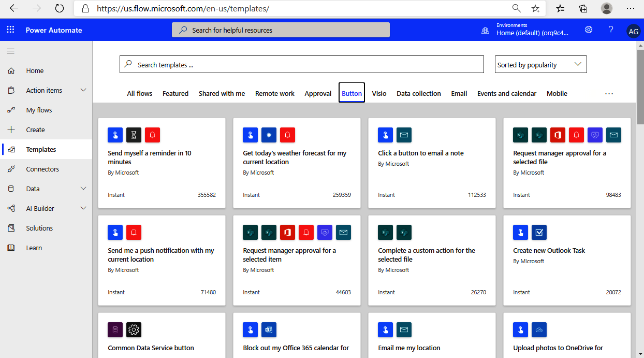Click hourglass delay icon on reminder card
Screen dimensions: 644x358
134,135
